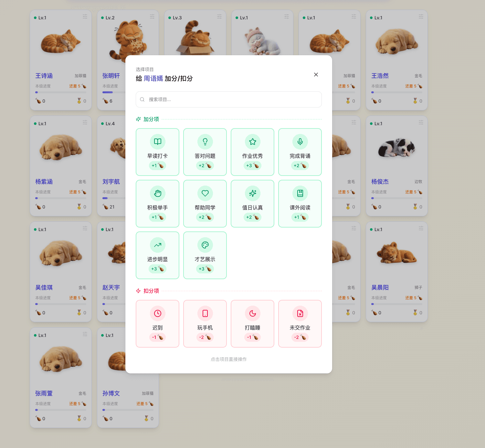
Task: Click the 完成背诵 microphone icon
Action: tap(300, 142)
